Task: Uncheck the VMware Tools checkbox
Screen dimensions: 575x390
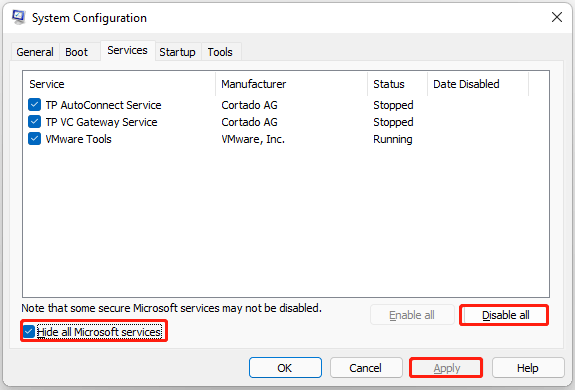Action: (34, 139)
